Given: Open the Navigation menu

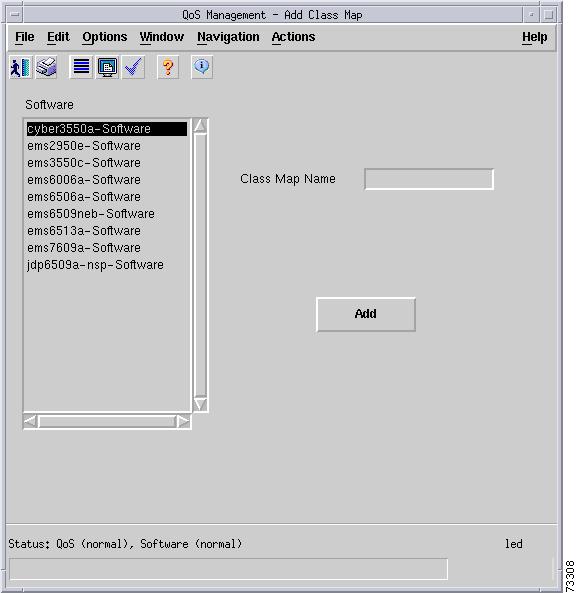Looking at the screenshot, I should 228,37.
